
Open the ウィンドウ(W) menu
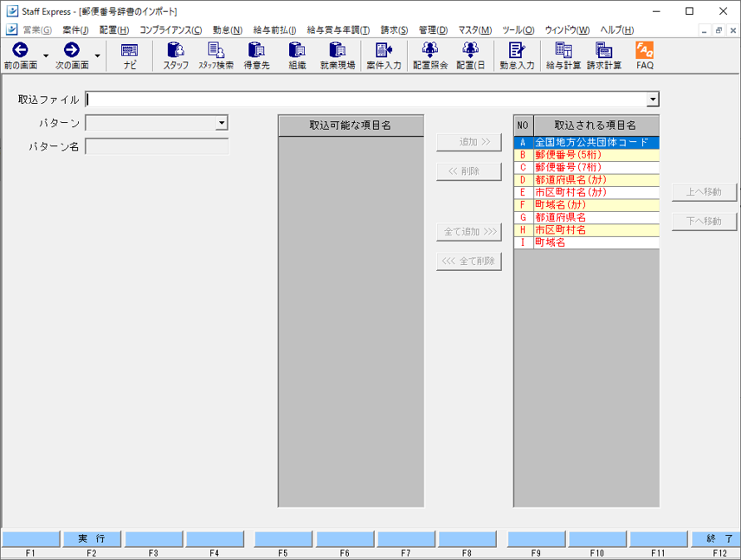pos(567,29)
